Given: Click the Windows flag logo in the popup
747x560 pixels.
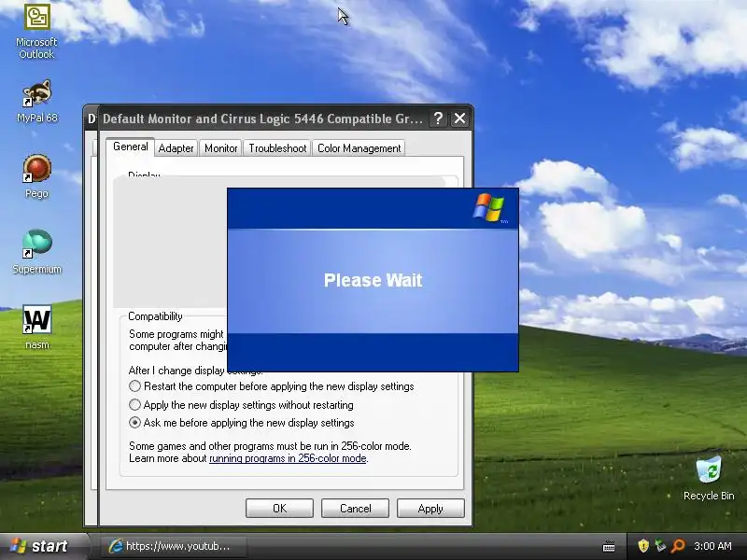Looking at the screenshot, I should click(x=489, y=207).
